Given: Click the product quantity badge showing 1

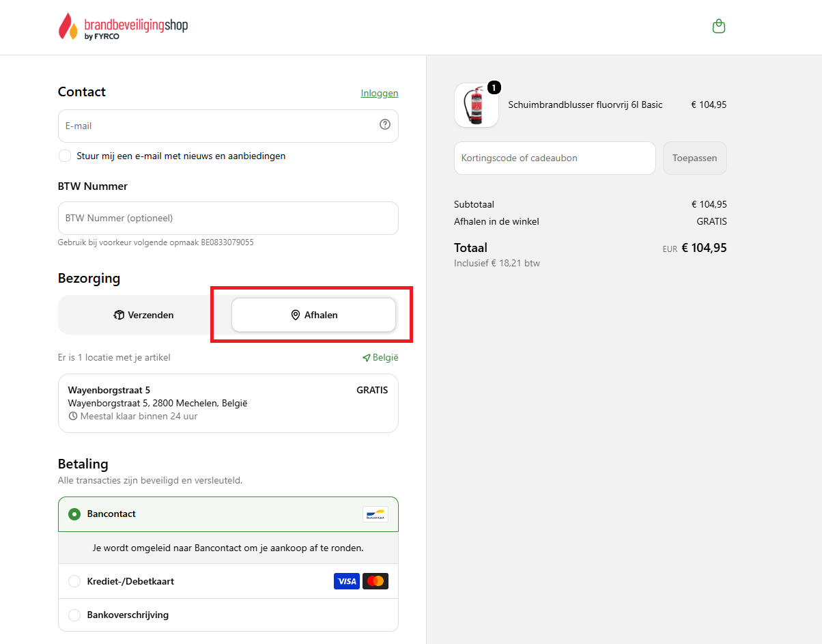Looking at the screenshot, I should (x=494, y=87).
